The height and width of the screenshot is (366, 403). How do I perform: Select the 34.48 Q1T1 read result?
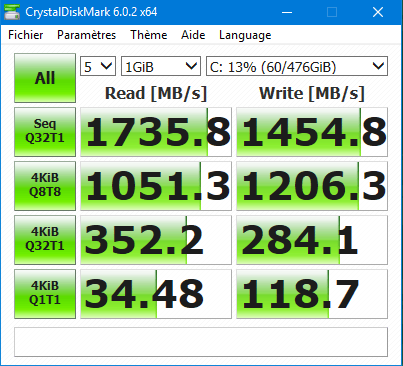pos(156,294)
